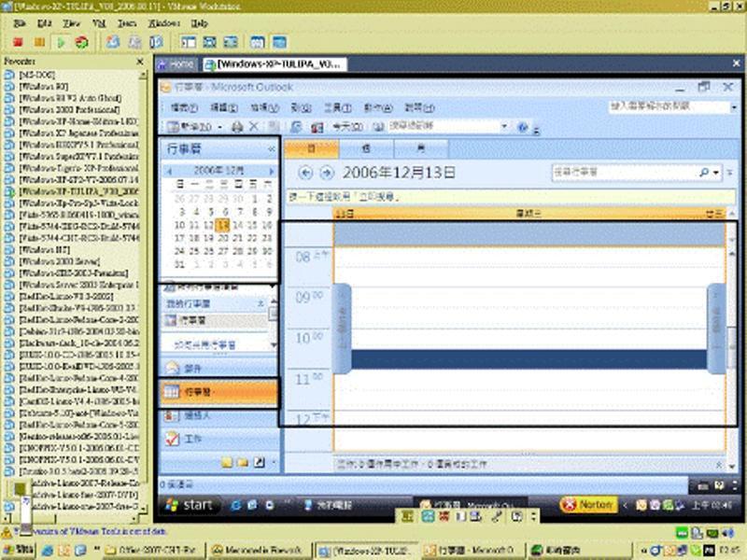
Task: Expand the calendar query builder chevron
Action: 729,173
